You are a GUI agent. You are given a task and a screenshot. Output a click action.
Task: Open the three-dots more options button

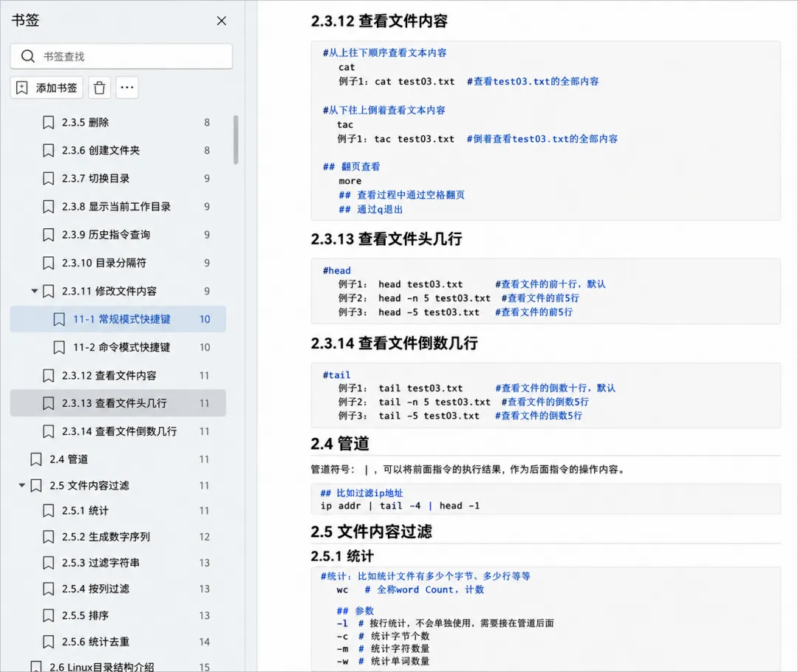[127, 87]
